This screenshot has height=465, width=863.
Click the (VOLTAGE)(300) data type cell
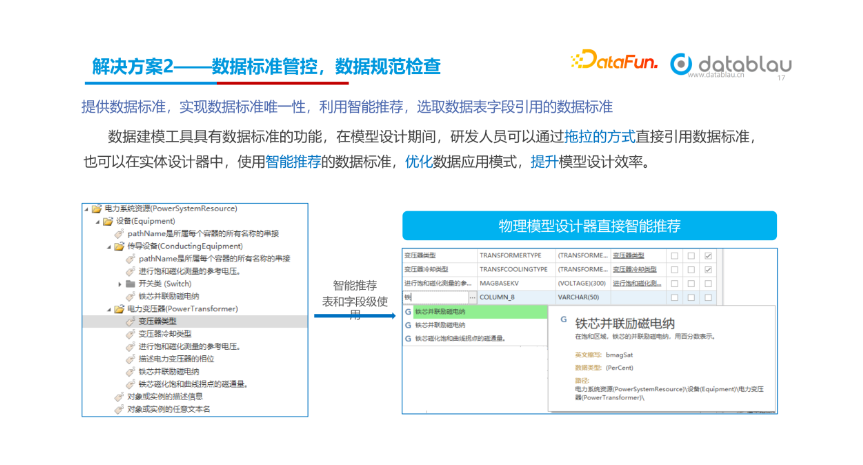coord(583,283)
